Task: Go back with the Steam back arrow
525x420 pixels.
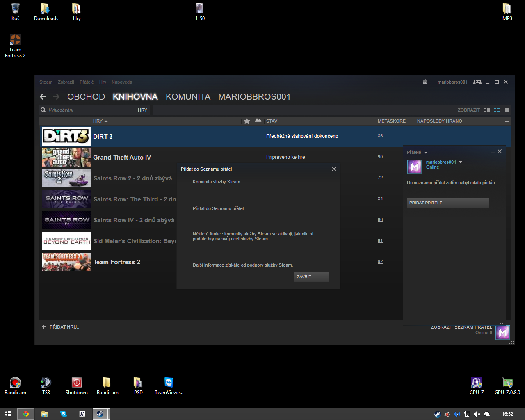Action: (43, 97)
